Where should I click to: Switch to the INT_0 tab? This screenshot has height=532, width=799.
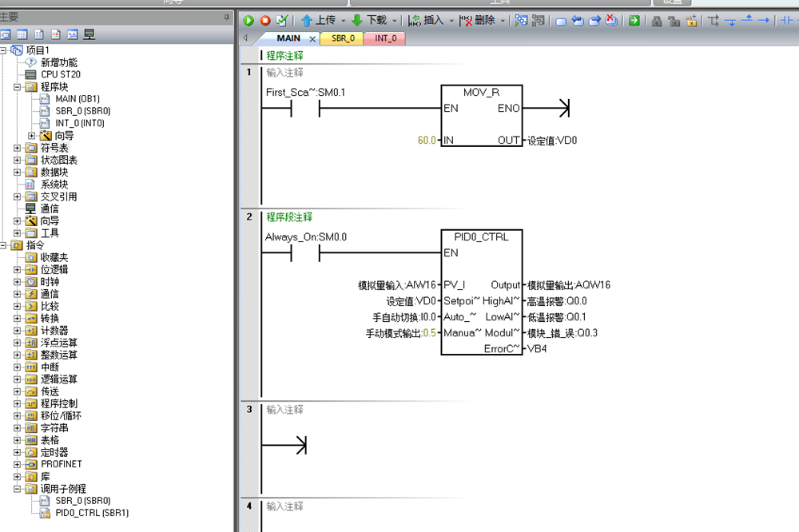(x=384, y=38)
